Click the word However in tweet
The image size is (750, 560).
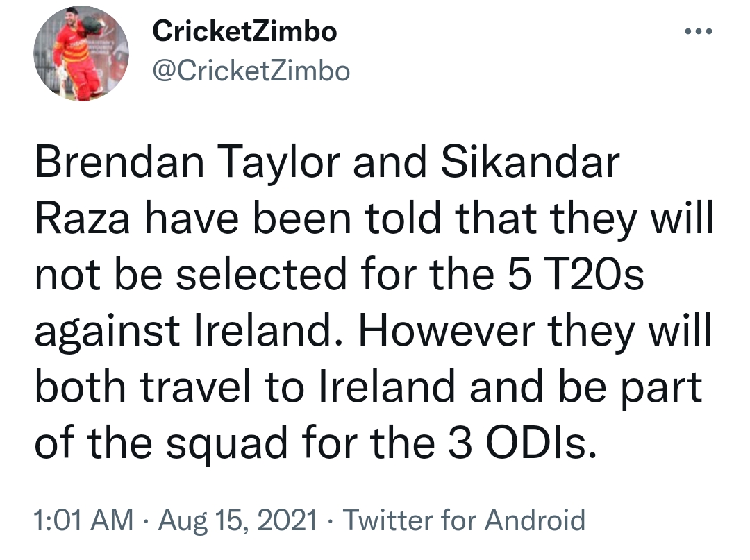pos(447,330)
